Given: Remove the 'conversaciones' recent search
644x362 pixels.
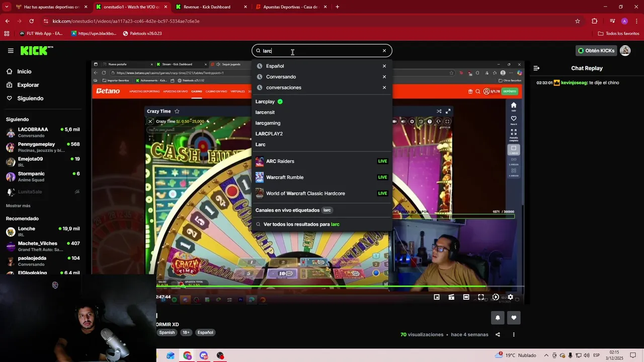Looking at the screenshot, I should (384, 87).
